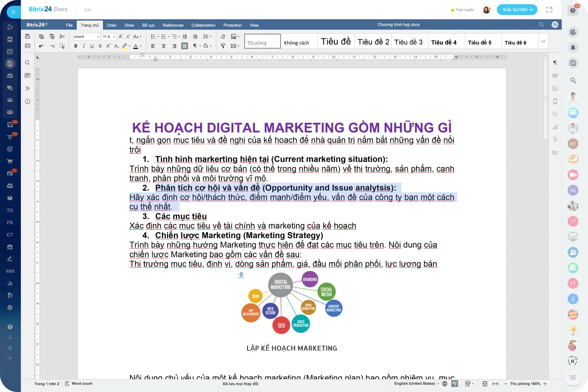
Task: Open the Table settings icon in right panel
Action: (555, 76)
